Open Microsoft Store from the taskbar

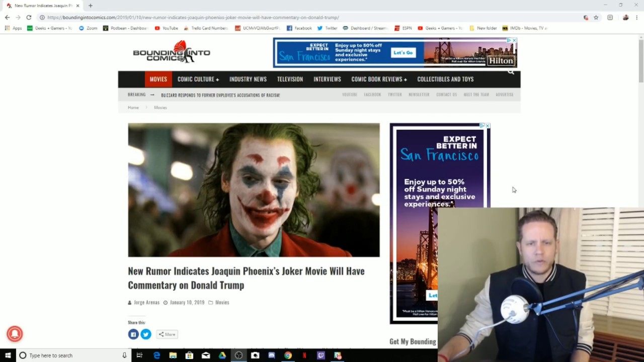[189, 355]
